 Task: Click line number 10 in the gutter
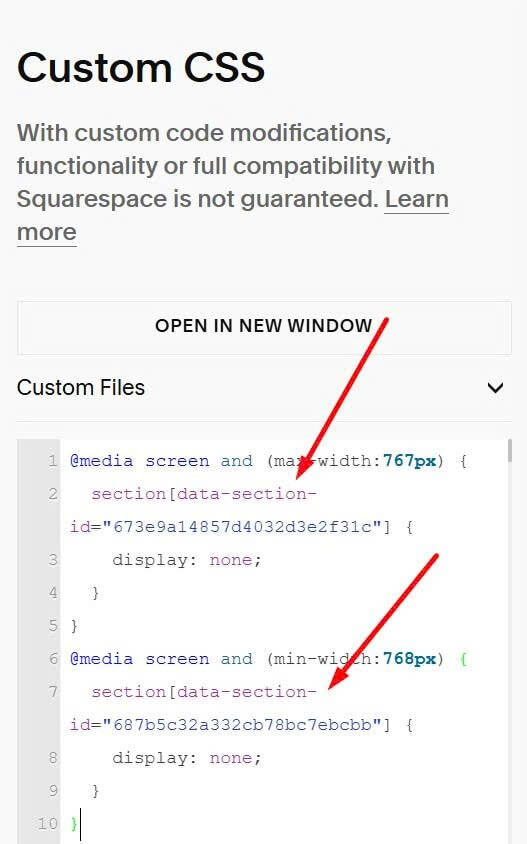[x=47, y=824]
